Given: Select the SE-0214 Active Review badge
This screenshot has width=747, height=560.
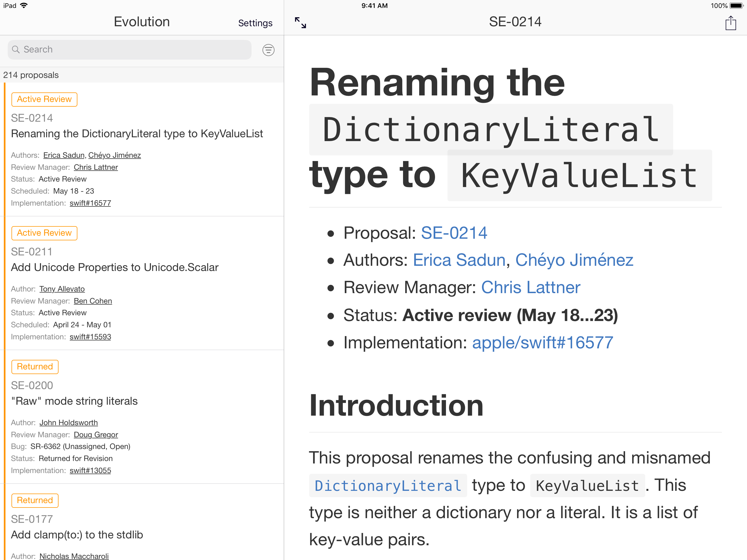Looking at the screenshot, I should pos(44,99).
